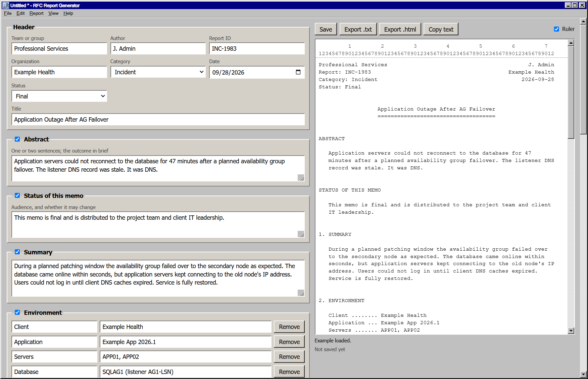588x379 pixels.
Task: Remove the Database environment row
Action: coord(289,372)
